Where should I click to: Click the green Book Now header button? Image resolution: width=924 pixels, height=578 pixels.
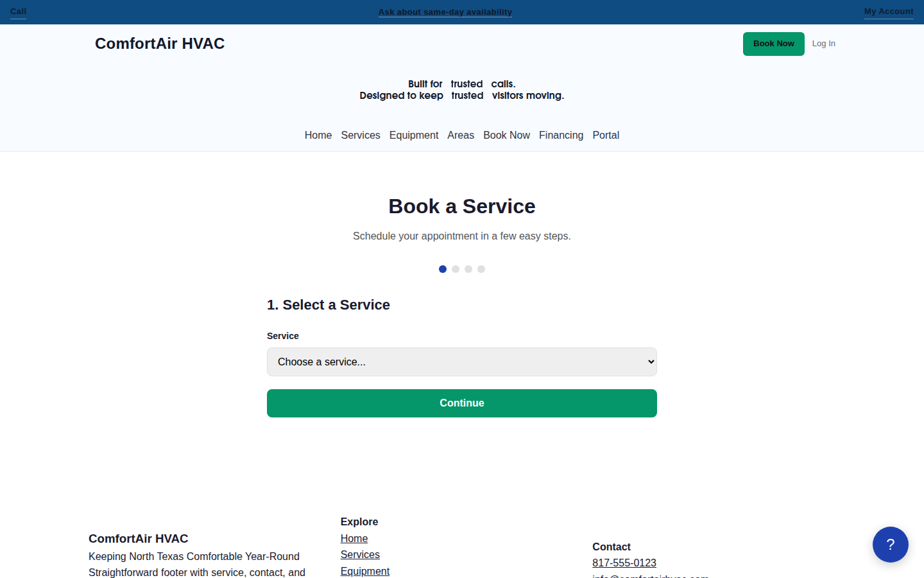pyautogui.click(x=773, y=44)
